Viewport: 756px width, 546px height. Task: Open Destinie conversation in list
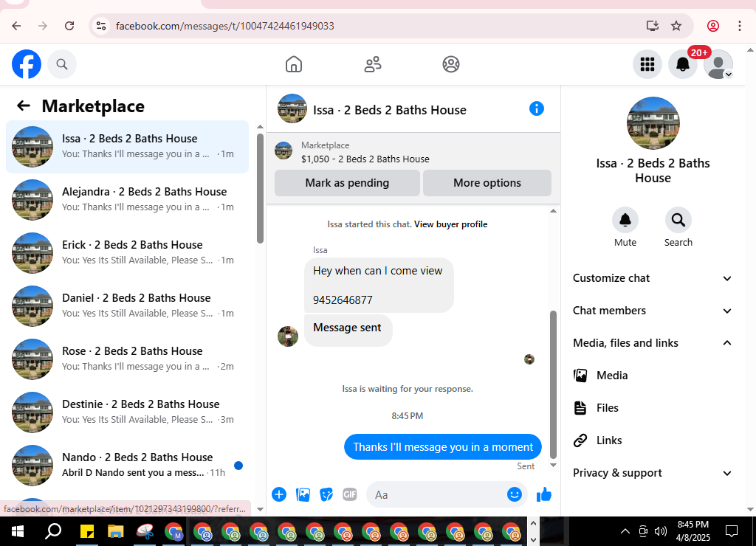click(127, 412)
